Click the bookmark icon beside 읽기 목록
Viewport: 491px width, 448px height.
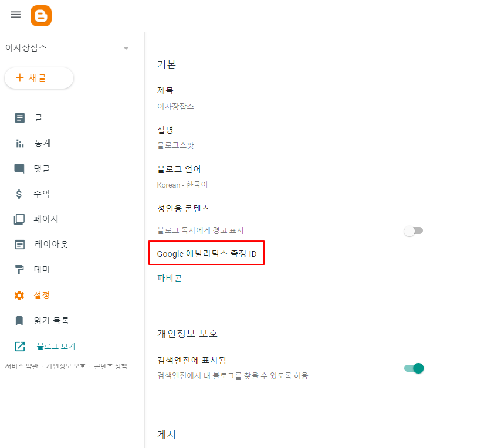click(19, 321)
